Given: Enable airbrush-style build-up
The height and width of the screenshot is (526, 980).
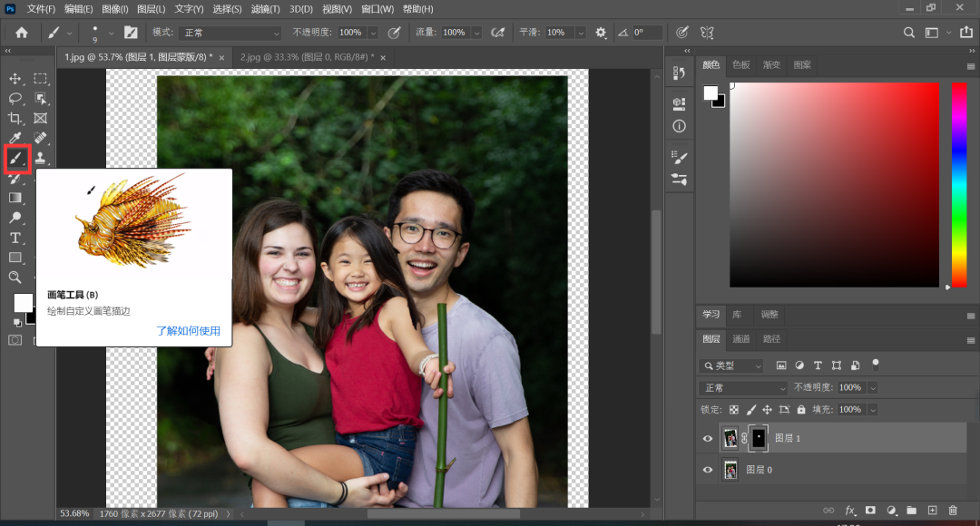Looking at the screenshot, I should coord(497,33).
